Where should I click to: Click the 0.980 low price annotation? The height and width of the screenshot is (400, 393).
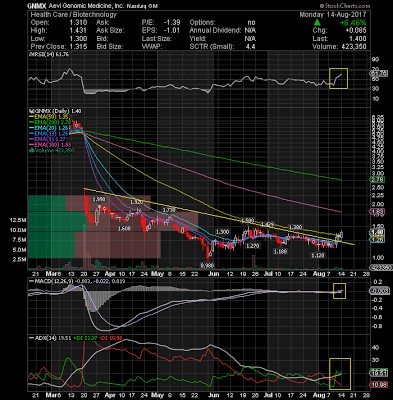[207, 265]
